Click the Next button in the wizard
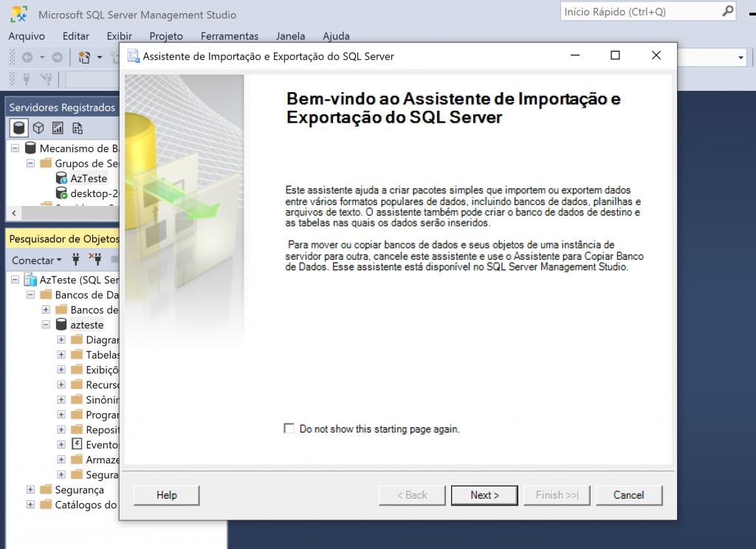756x549 pixels. point(484,495)
